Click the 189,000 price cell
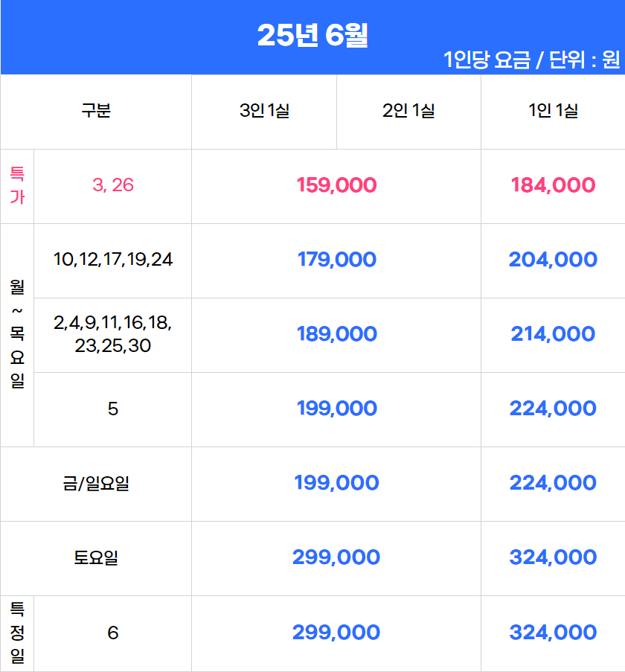Screen dimensions: 625x672 [x=336, y=334]
